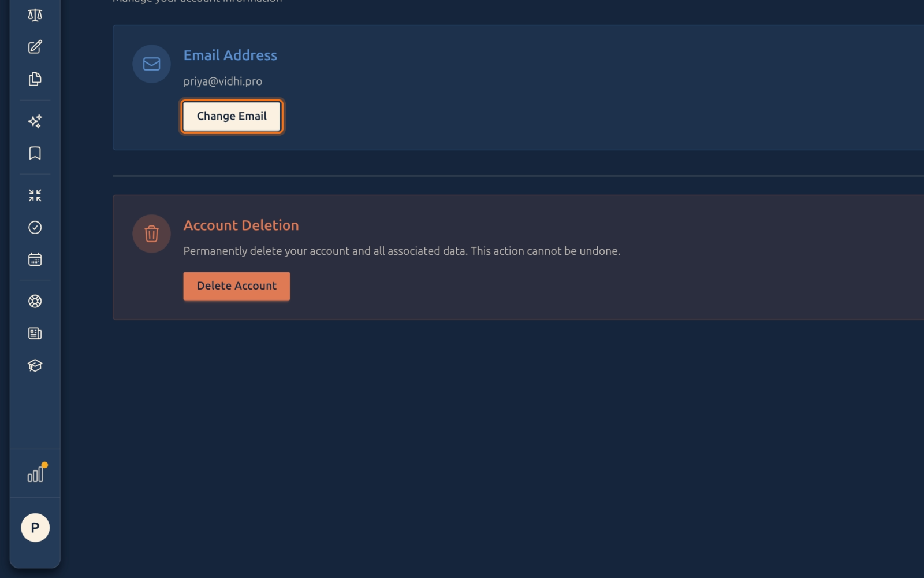Open the bookmark icon in sidebar
The image size is (924, 578).
35,153
